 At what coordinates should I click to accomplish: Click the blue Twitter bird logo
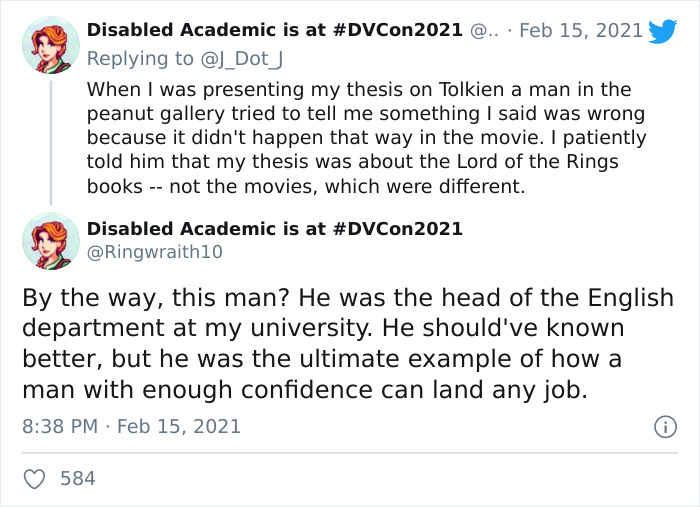(x=663, y=31)
